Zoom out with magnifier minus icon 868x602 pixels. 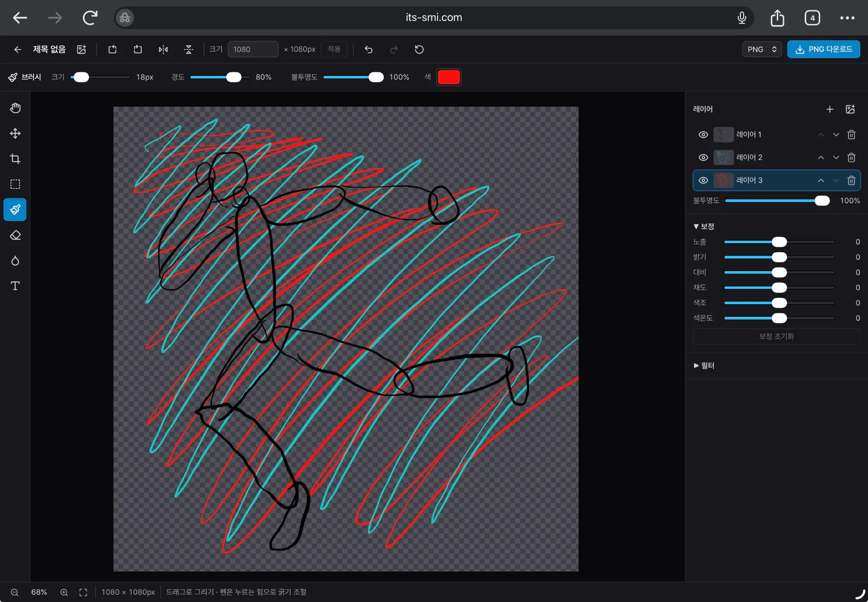coord(14,592)
